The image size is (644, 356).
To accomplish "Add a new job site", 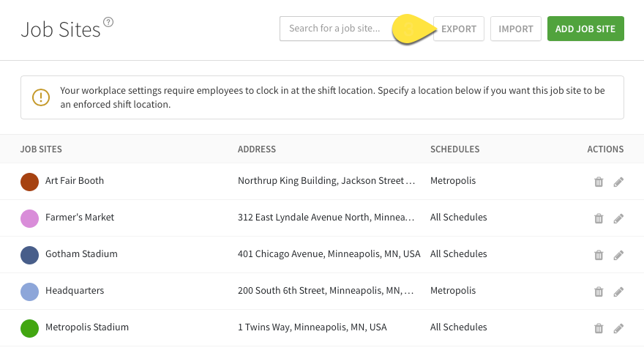I will pos(585,29).
